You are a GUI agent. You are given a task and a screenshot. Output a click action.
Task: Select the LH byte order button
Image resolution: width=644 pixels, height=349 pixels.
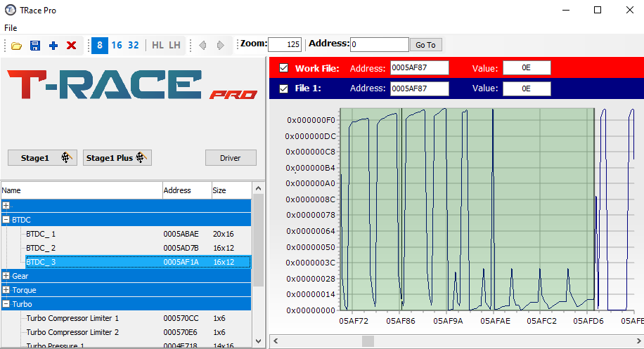pos(174,46)
